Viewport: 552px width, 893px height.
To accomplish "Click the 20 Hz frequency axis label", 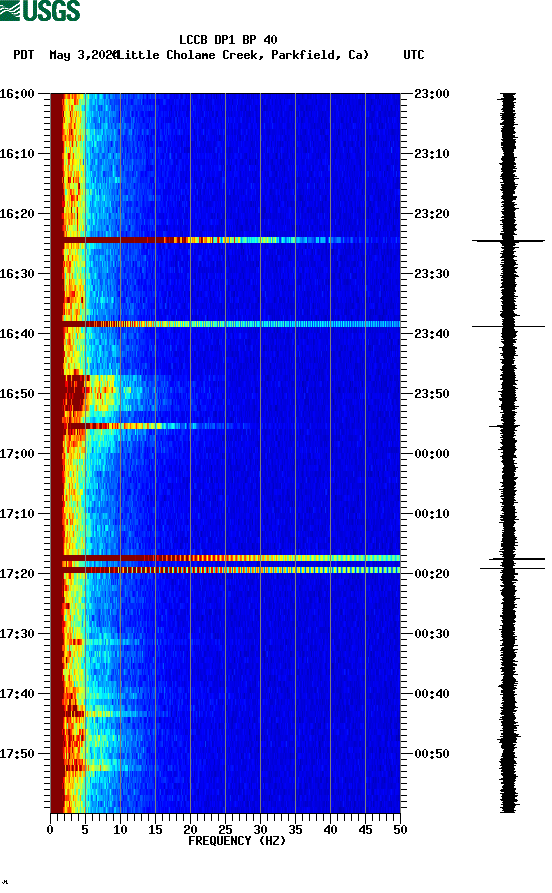I will (190, 830).
